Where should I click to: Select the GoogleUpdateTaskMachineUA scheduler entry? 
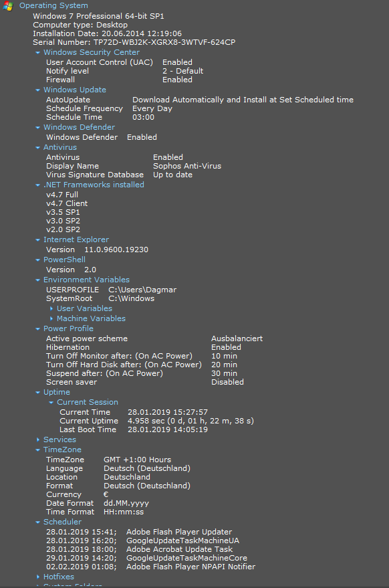[143, 541]
